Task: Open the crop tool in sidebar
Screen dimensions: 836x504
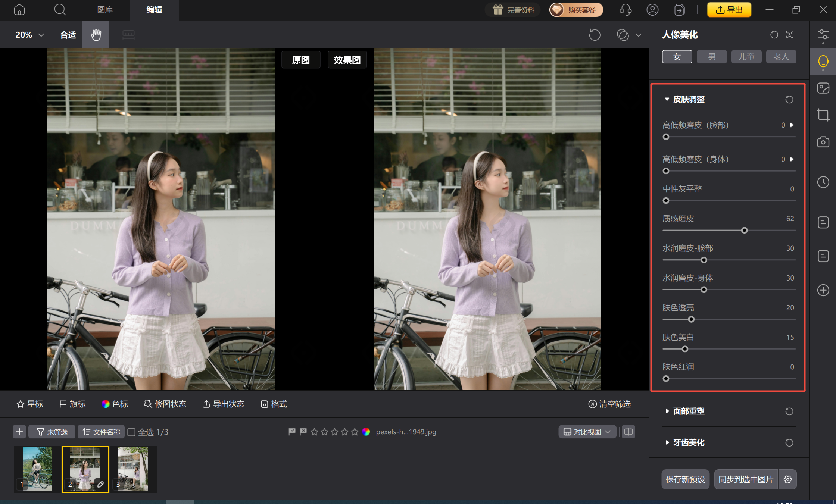Action: [823, 115]
